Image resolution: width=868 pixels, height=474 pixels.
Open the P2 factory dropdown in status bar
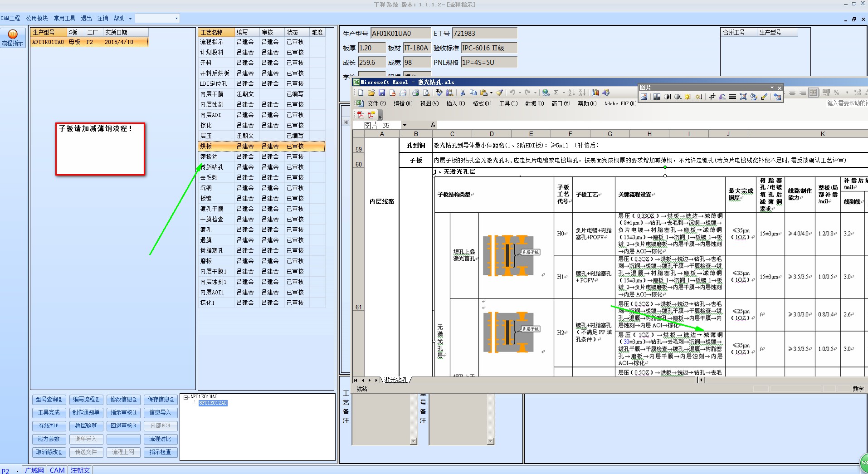17,471
